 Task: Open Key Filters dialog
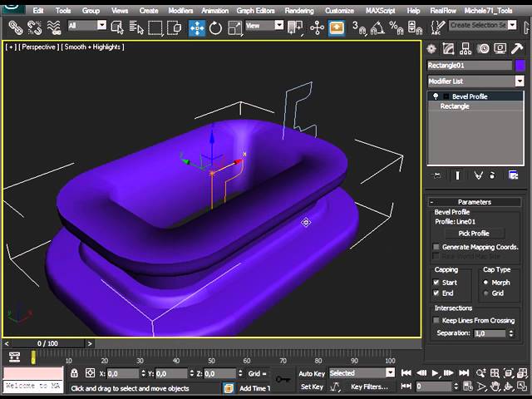369,387
